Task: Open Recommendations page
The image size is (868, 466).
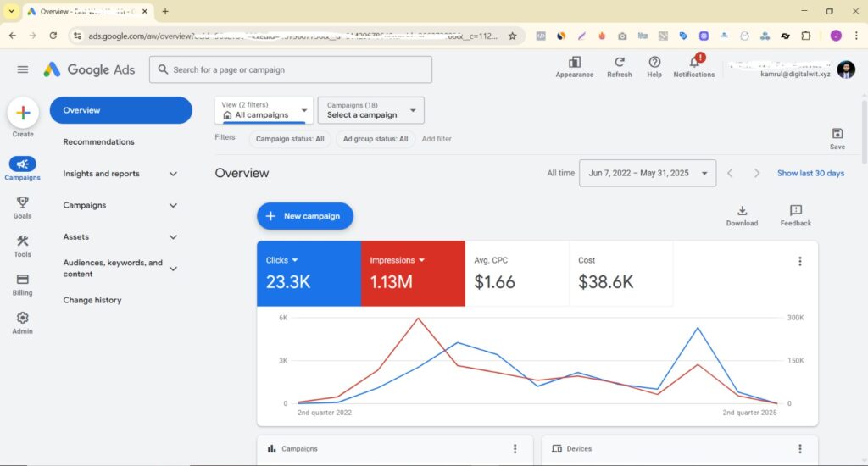Action: [98, 142]
